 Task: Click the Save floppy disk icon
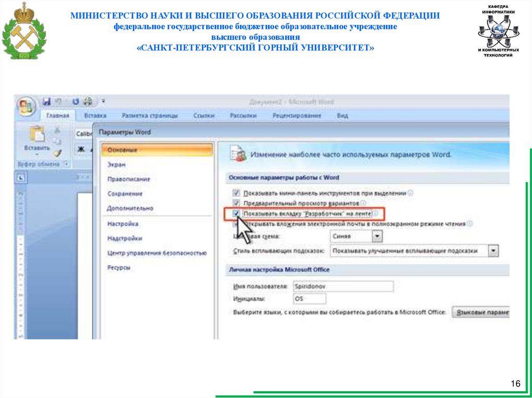tap(46, 101)
